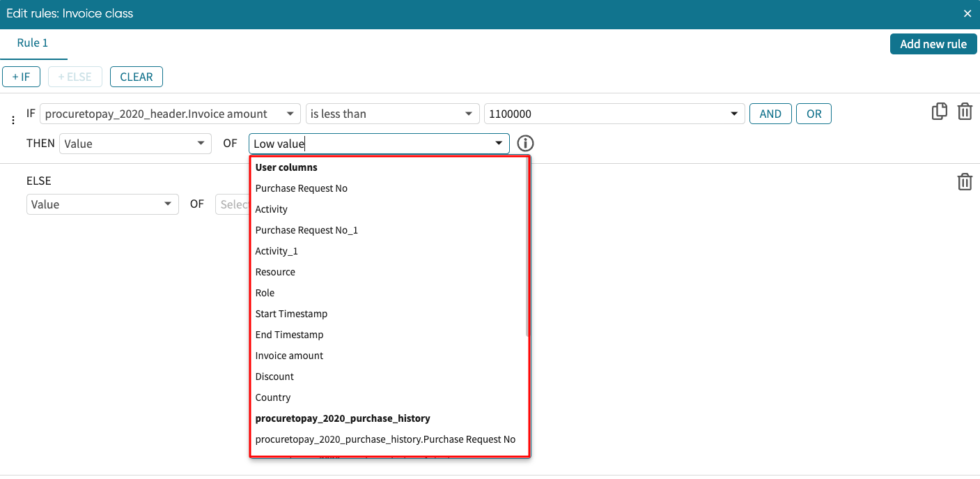Switch to the Rule 1 tab
This screenshot has width=980, height=479.
coord(33,43)
